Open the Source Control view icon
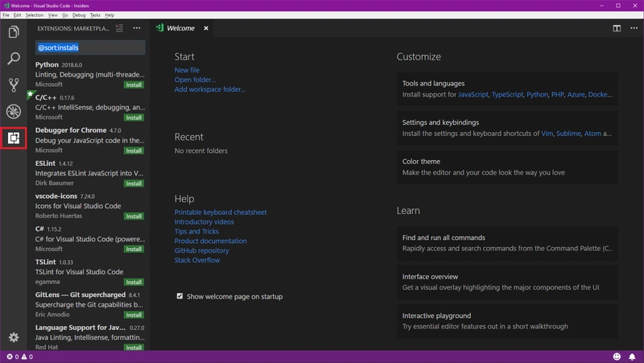Viewport: 644px width, 363px height. click(14, 85)
